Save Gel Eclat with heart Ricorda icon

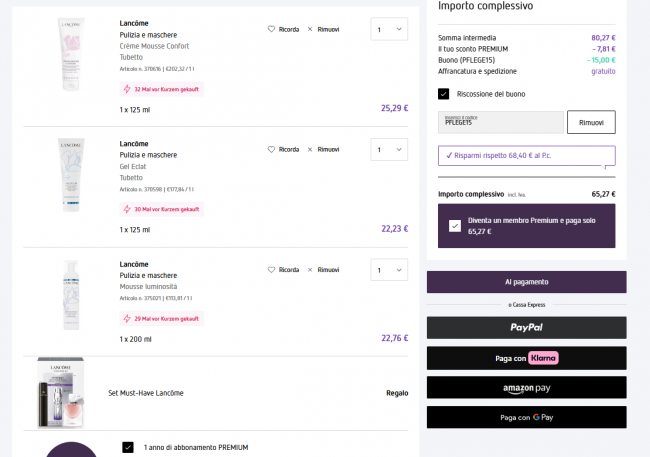point(271,149)
